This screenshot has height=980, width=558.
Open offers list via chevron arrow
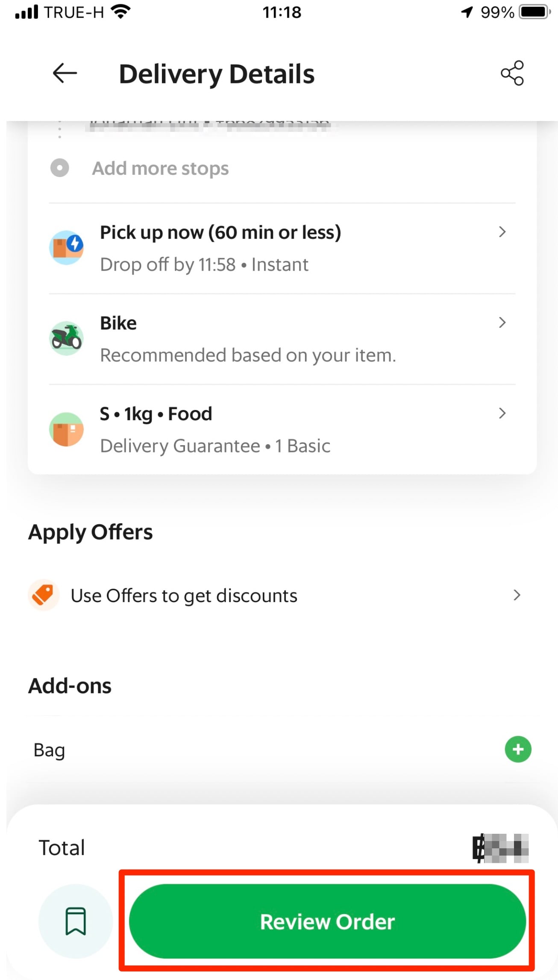click(x=517, y=595)
